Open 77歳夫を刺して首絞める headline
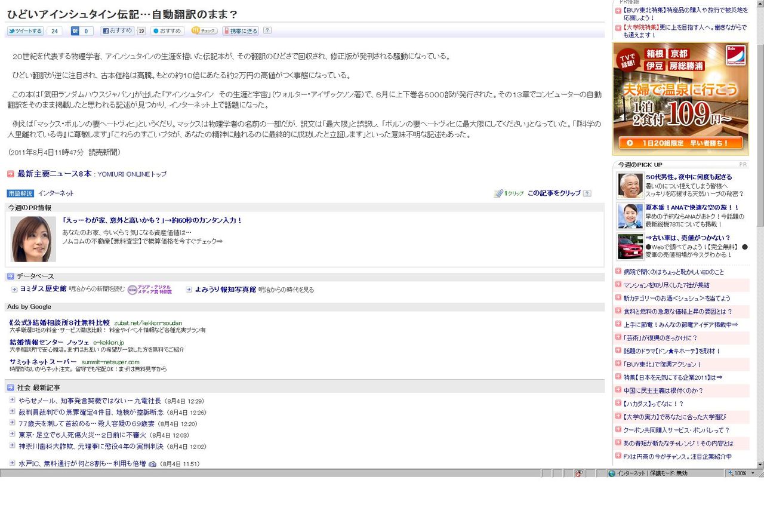This screenshot has height=532, width=764. (x=87, y=424)
